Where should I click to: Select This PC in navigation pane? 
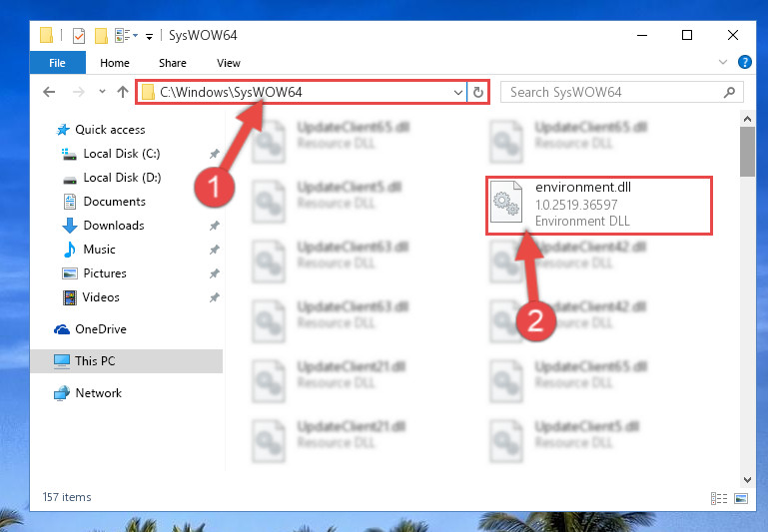[x=127, y=360]
